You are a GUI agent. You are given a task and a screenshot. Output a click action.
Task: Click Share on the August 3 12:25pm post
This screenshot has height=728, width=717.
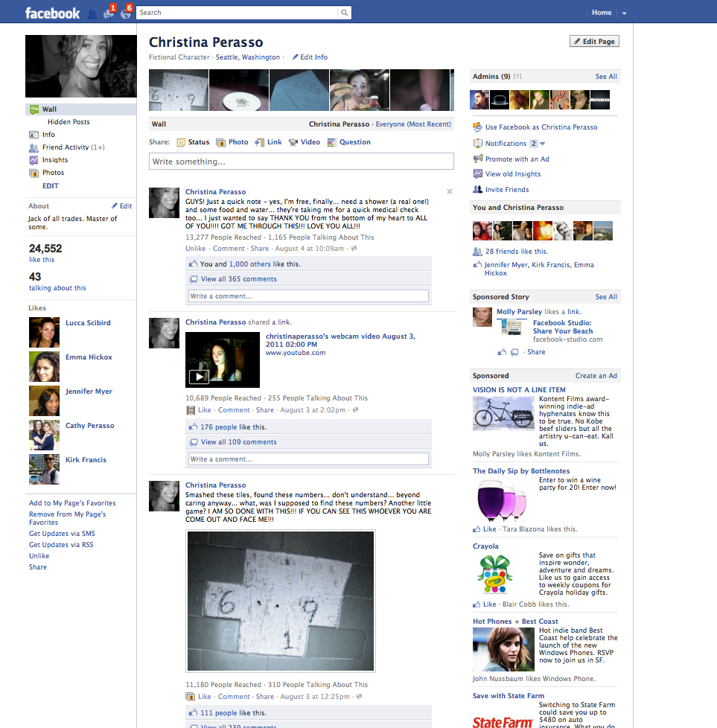265,697
